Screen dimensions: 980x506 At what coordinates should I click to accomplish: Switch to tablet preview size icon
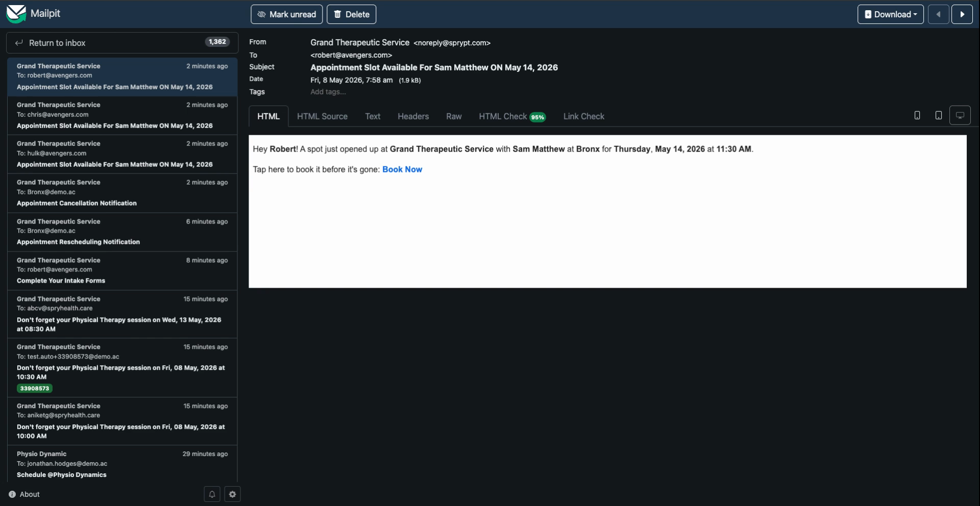(x=939, y=115)
